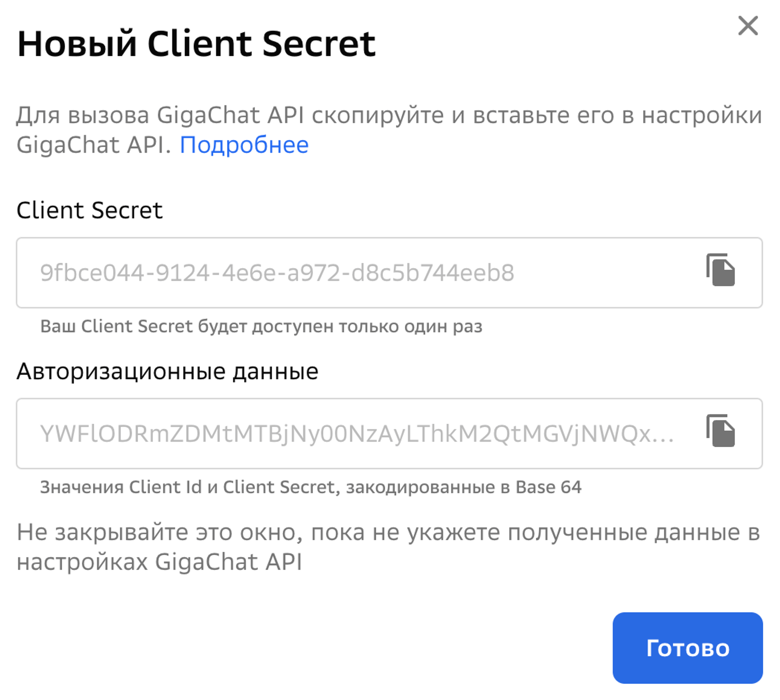Click the Client Secret section heading
The height and width of the screenshot is (700, 780).
[x=89, y=210]
